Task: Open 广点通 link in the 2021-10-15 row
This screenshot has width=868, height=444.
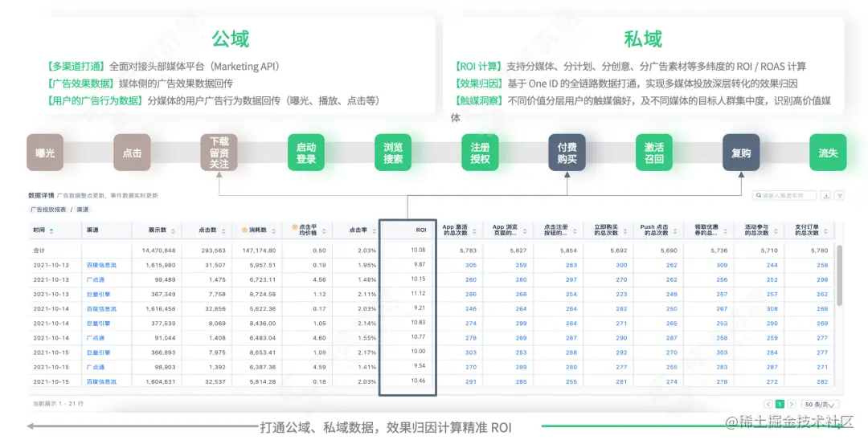Action: pos(95,367)
